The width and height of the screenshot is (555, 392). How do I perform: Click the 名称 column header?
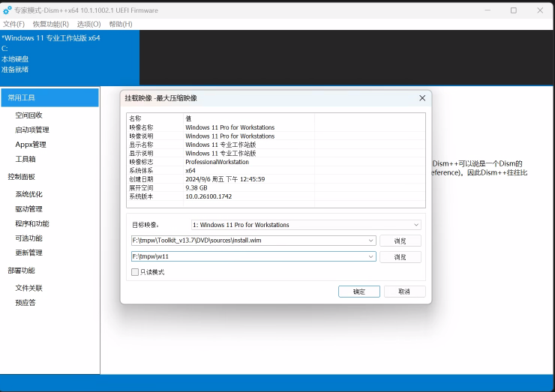[x=135, y=118]
